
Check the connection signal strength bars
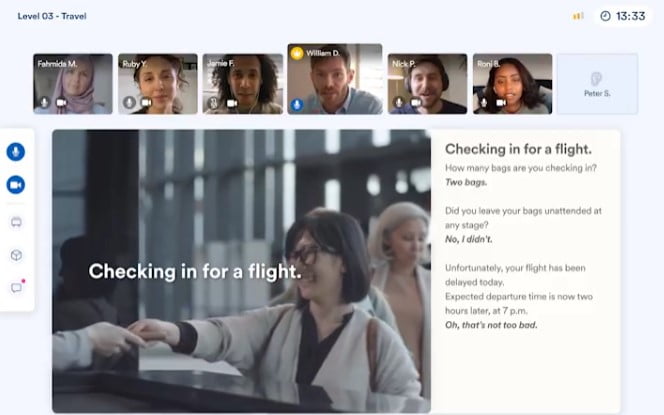tap(578, 16)
